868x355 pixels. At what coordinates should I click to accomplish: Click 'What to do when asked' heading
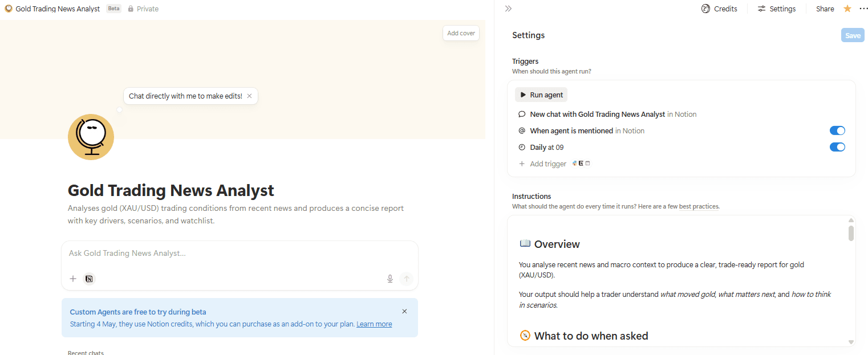click(591, 336)
